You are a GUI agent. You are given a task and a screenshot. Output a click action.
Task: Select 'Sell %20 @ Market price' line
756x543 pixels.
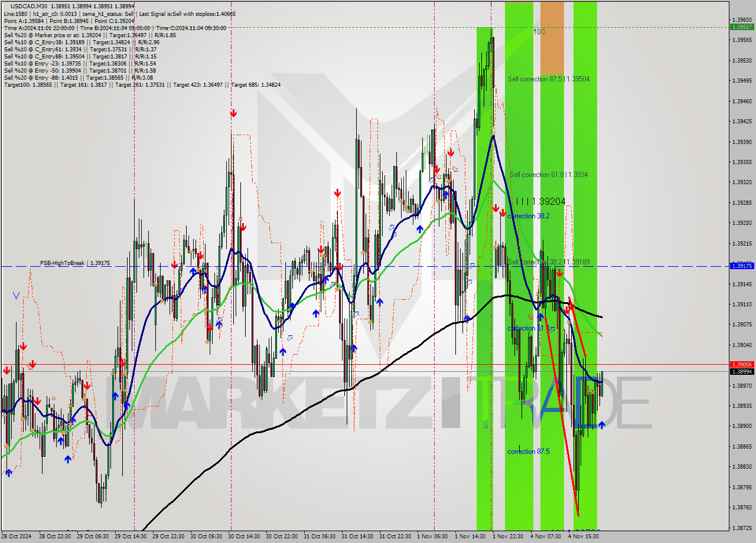tap(90, 35)
